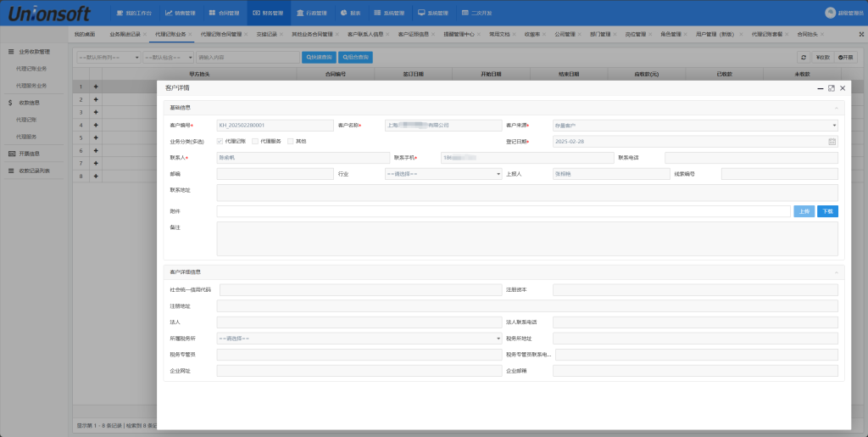Open the 行业 dropdown
868x437 pixels.
[443, 174]
